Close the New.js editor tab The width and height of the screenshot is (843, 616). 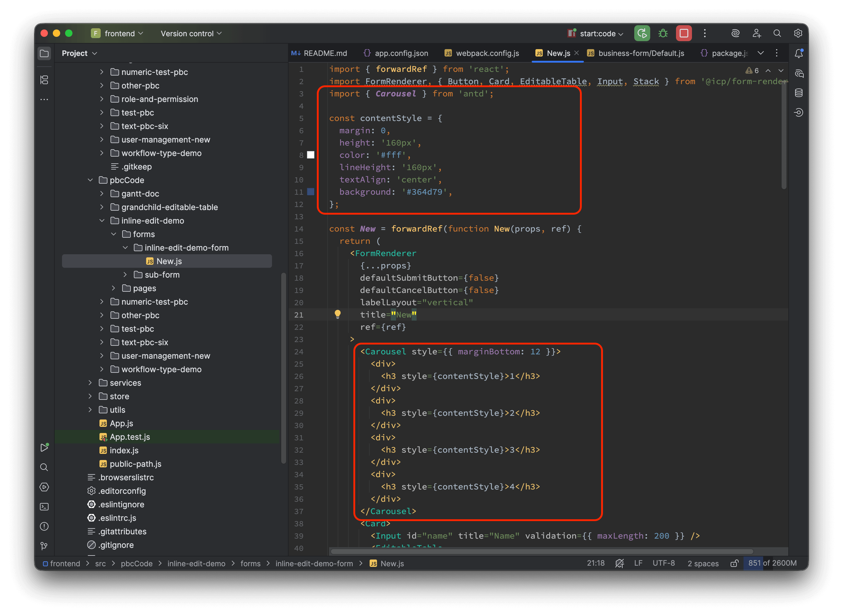tap(577, 53)
